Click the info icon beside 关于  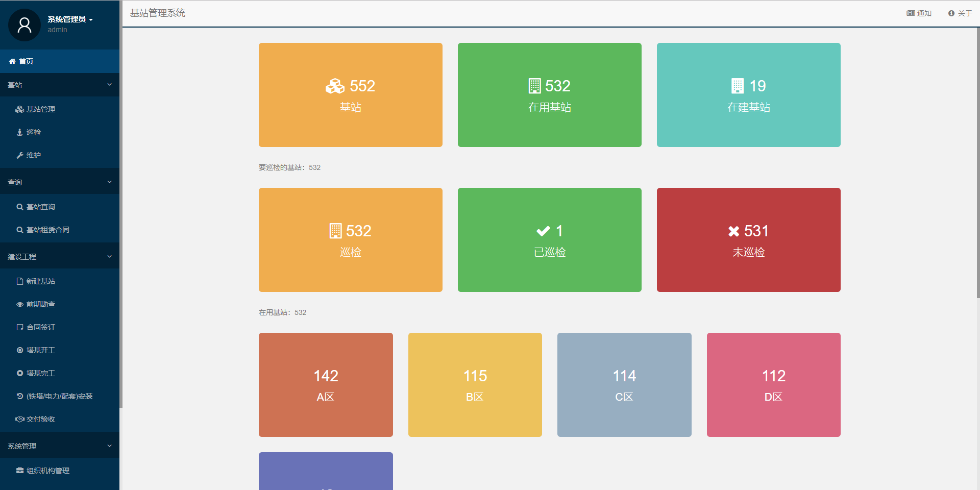951,13
